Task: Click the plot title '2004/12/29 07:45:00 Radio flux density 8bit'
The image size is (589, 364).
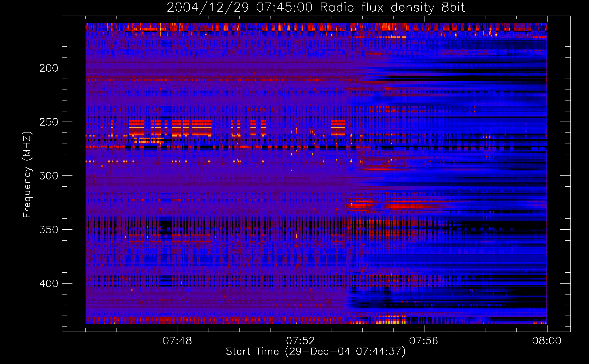Action: (316, 8)
